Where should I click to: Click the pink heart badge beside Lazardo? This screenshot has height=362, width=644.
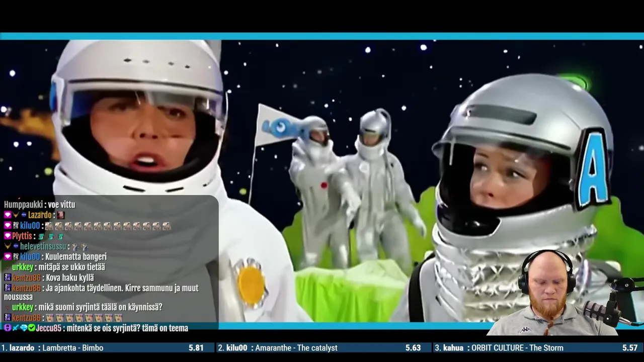pyautogui.click(x=8, y=215)
